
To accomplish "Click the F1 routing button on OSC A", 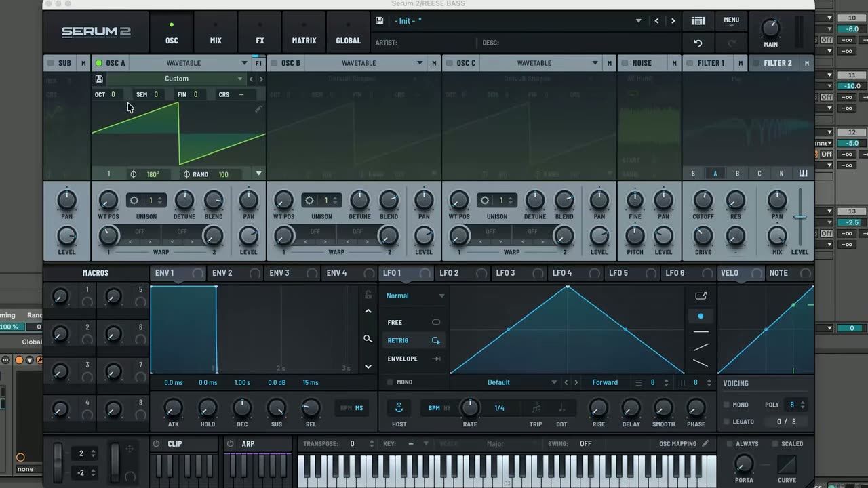I will point(258,63).
